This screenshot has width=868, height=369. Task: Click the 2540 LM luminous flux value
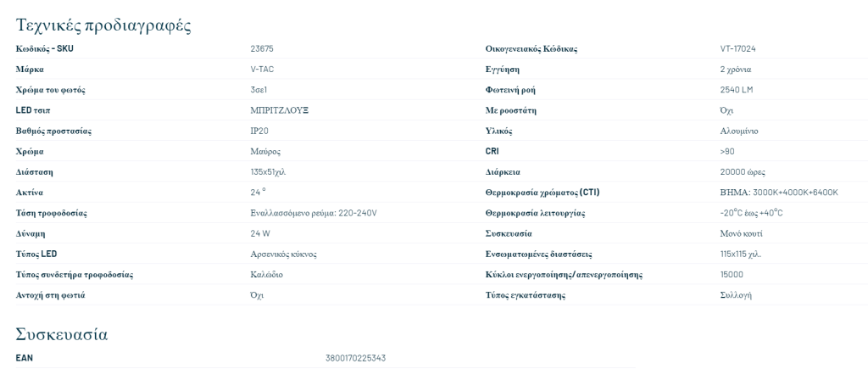click(737, 90)
